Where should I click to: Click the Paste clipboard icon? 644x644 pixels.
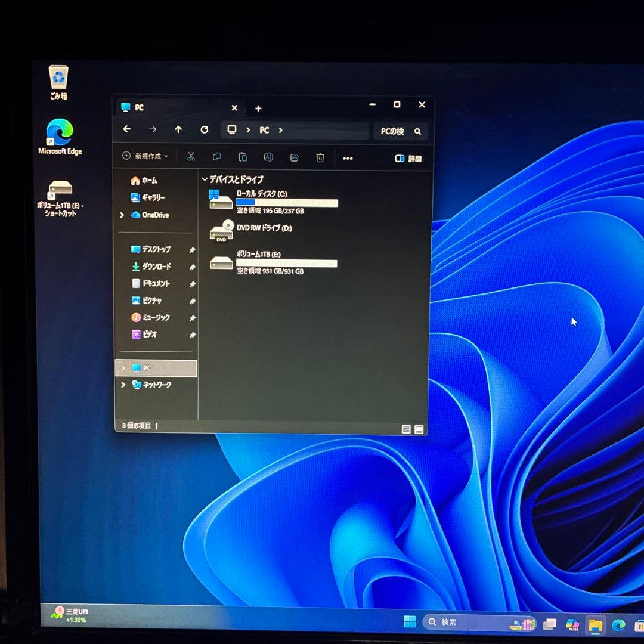243,157
